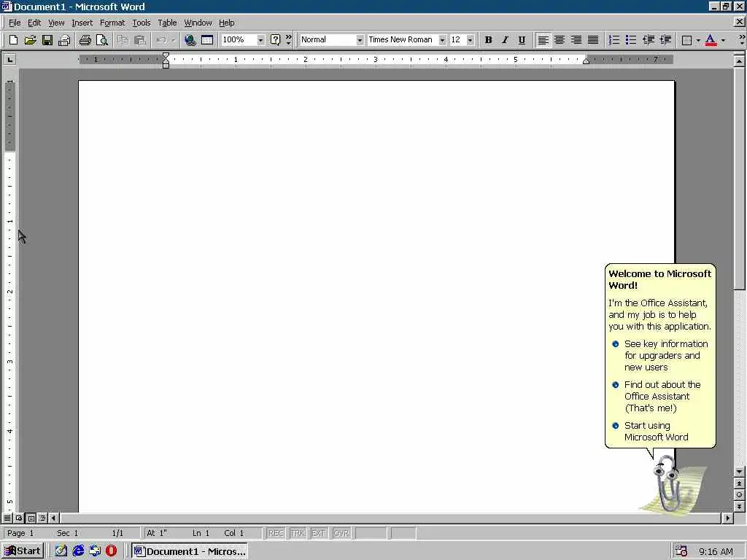This screenshot has height=560, width=747.
Task: Open the Times New Roman font dropdown
Action: (x=442, y=40)
